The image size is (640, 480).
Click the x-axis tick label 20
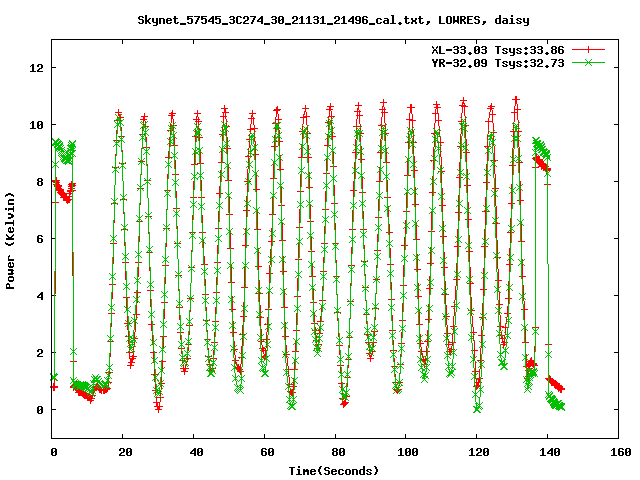[x=125, y=452]
